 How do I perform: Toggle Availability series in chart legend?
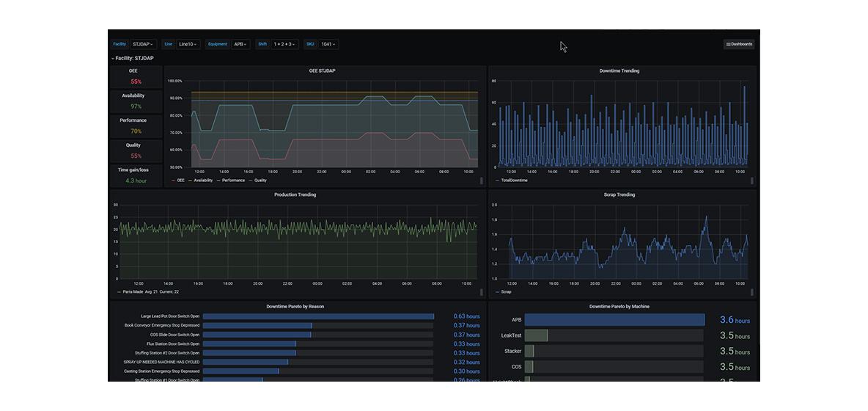[x=203, y=180]
